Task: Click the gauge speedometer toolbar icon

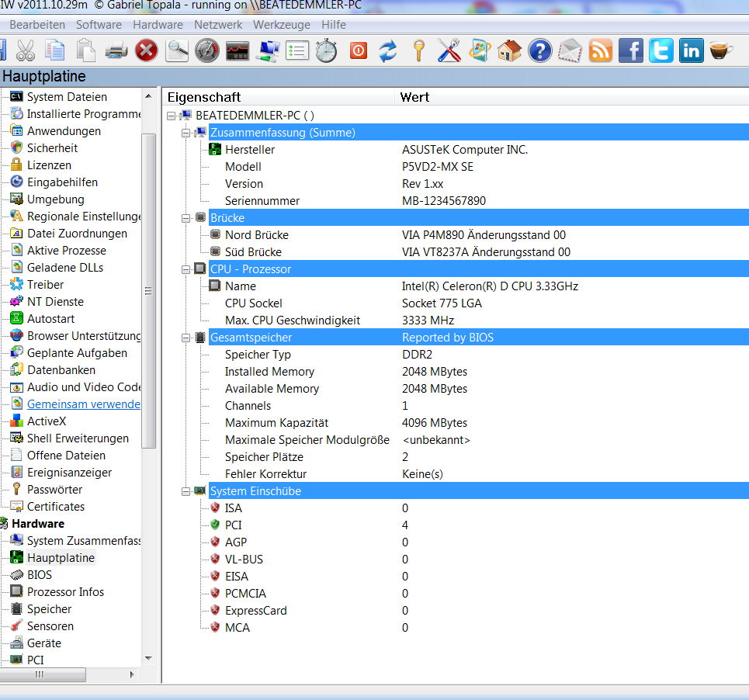Action: click(206, 50)
